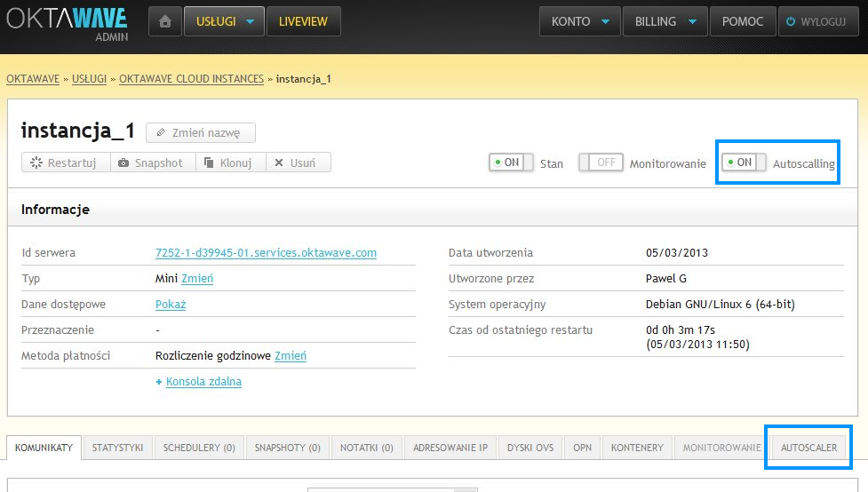Click the Debian GNU/Linux 6 (64-bit) value
This screenshot has height=492, width=868.
pyautogui.click(x=721, y=305)
